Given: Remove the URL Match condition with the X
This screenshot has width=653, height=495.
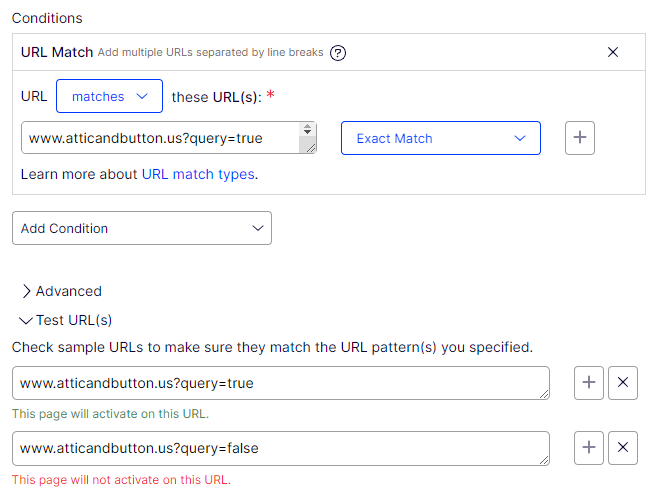Looking at the screenshot, I should [x=613, y=52].
